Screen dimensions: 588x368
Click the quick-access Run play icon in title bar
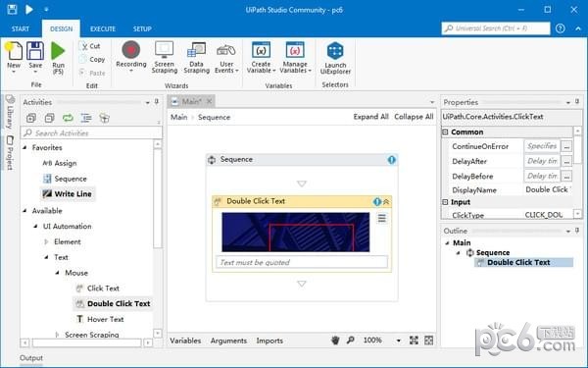[x=28, y=10]
